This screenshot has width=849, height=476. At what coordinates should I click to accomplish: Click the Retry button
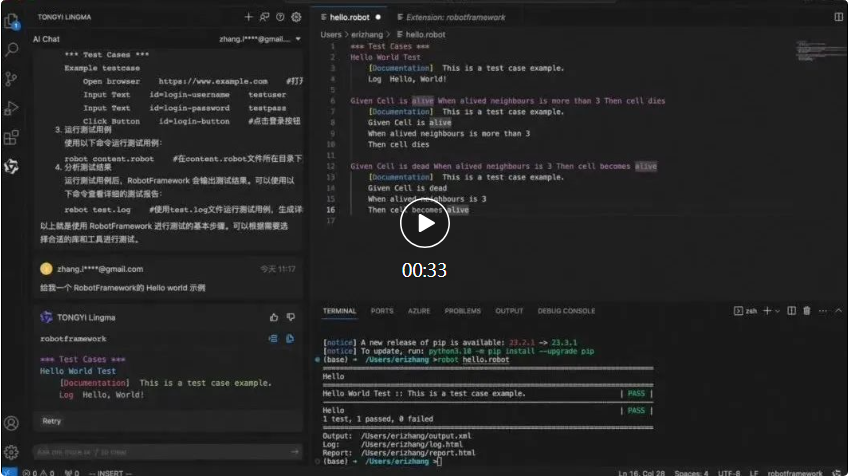pyautogui.click(x=52, y=421)
